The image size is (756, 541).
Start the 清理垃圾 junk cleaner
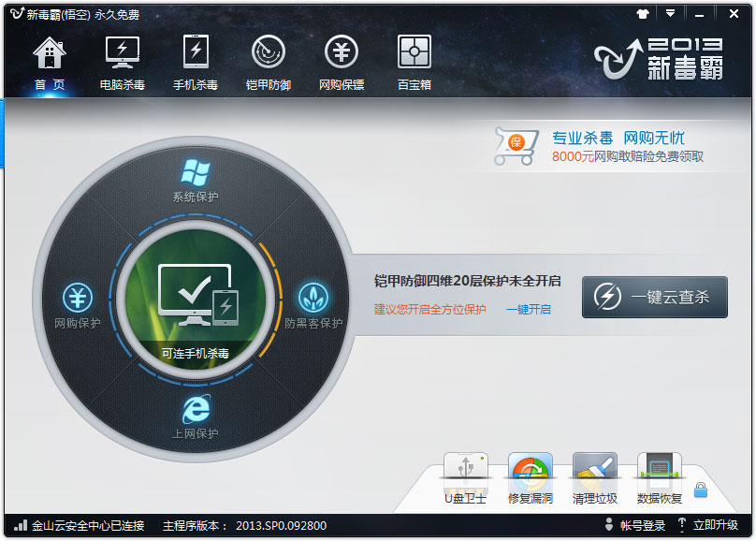593,475
